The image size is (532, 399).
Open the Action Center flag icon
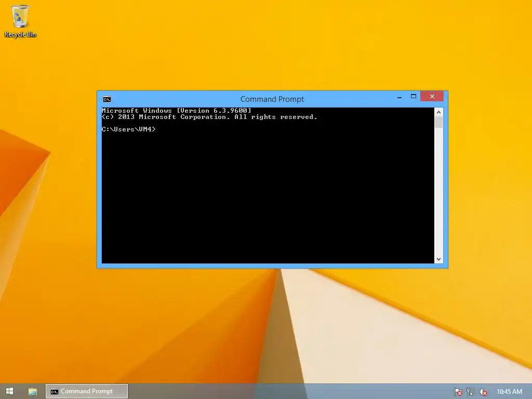pyautogui.click(x=458, y=392)
